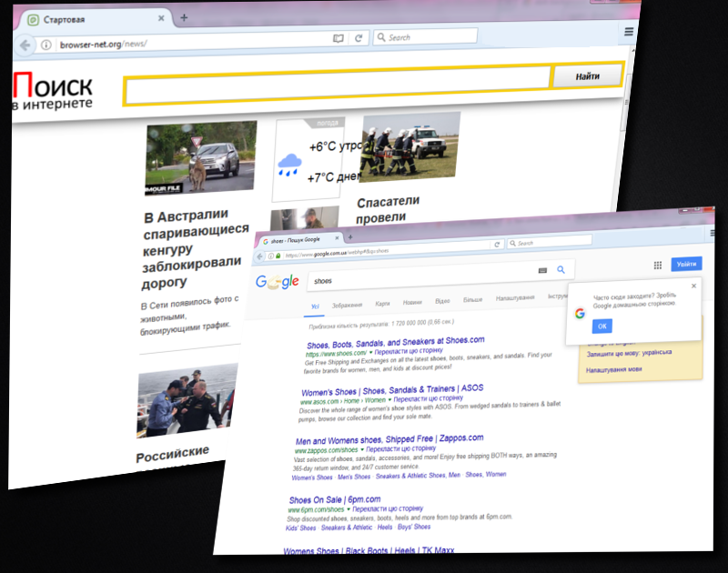Click the keyboard icon in Google's search bar
This screenshot has height=573, width=728.
click(x=541, y=270)
